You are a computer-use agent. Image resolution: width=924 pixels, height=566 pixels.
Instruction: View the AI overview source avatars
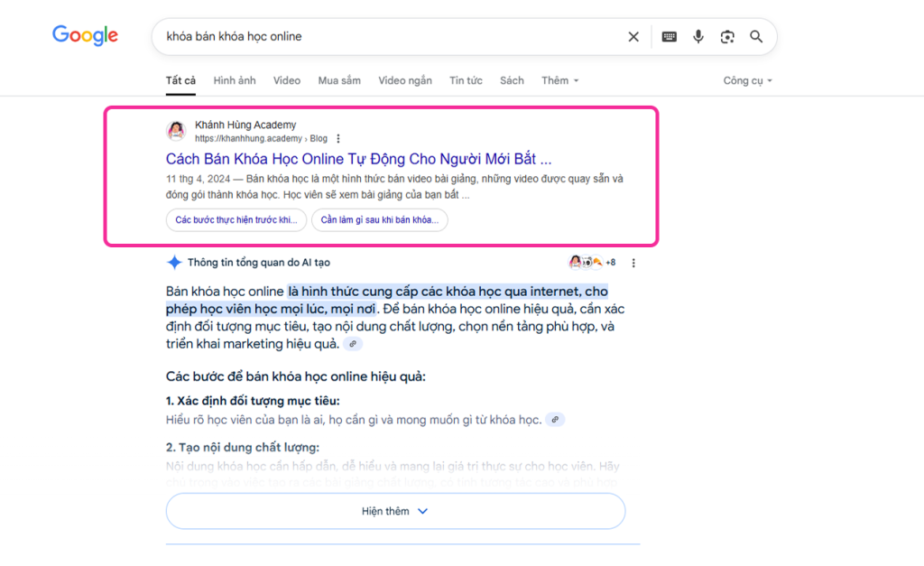pos(586,263)
